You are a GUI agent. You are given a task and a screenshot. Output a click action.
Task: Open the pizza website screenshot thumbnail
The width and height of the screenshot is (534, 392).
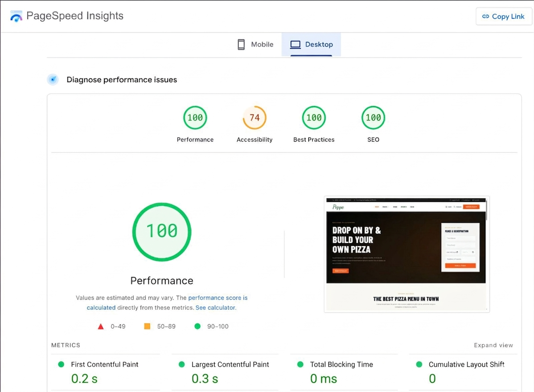pyautogui.click(x=407, y=254)
